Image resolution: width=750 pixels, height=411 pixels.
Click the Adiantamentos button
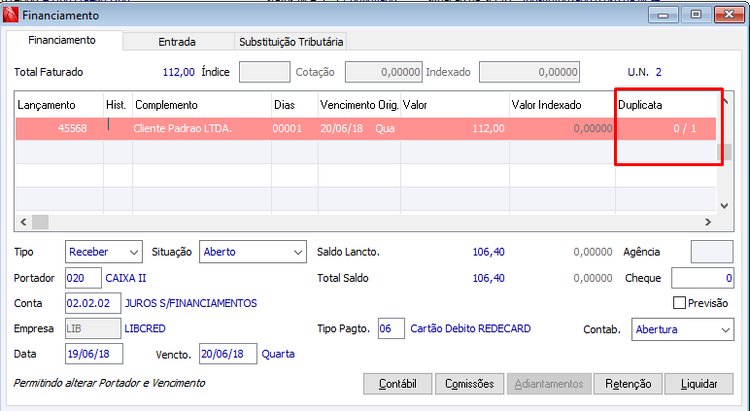pyautogui.click(x=549, y=384)
